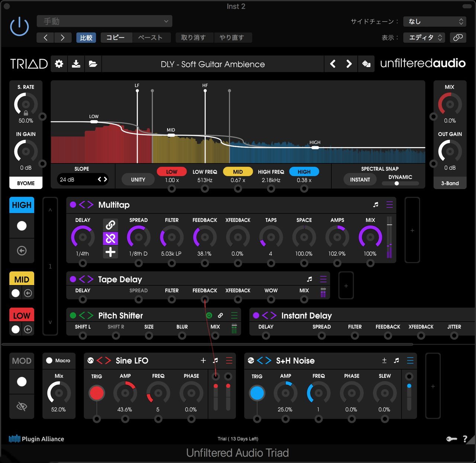Click the unlink icon in Multitap
The height and width of the screenshot is (463, 476).
(110, 238)
